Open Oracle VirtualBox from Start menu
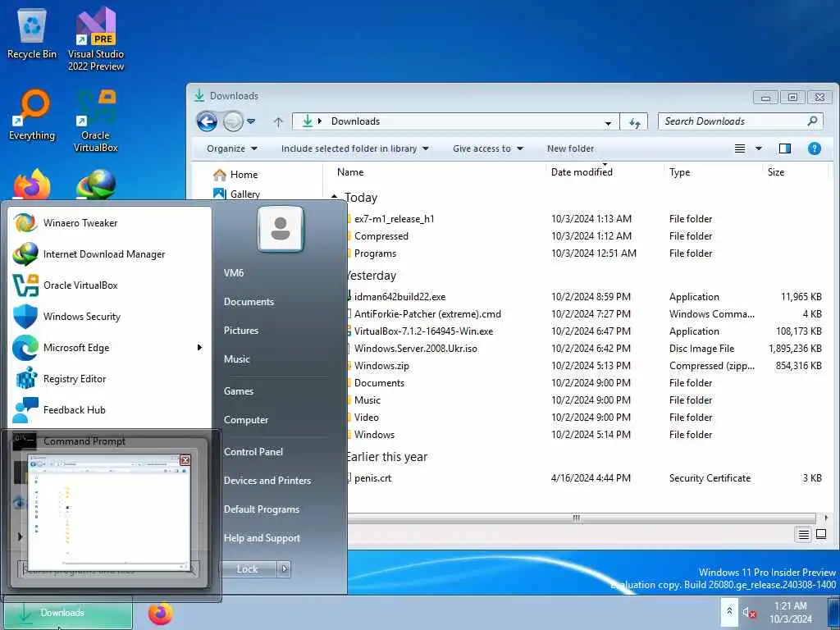 pos(110,285)
